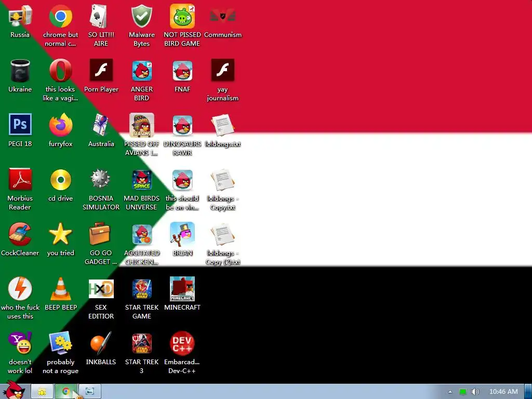The height and width of the screenshot is (399, 532).
Task: Open the Malware Bytes shield icon
Action: click(x=141, y=16)
